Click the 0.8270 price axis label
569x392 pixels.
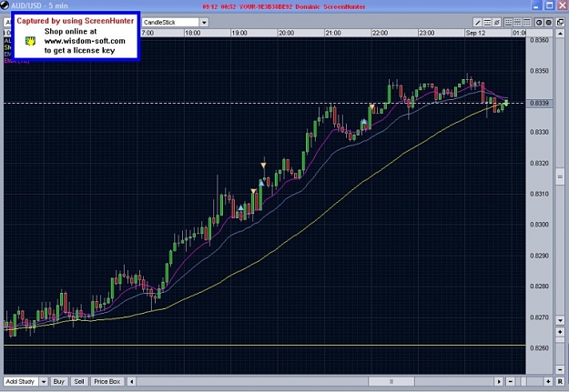(x=539, y=317)
